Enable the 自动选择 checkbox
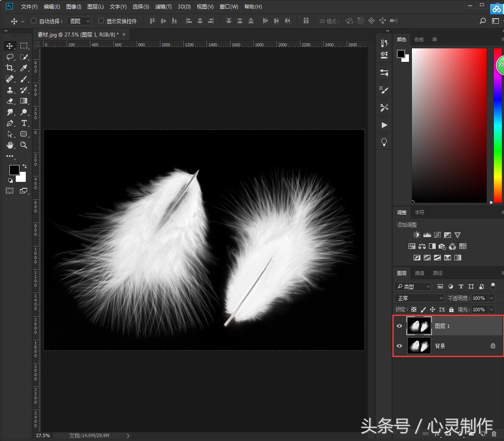 pos(34,21)
